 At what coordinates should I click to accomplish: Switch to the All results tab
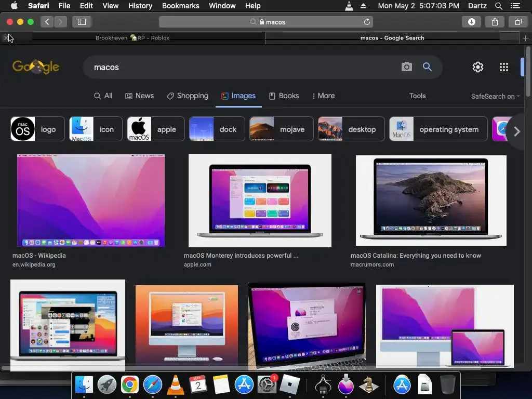point(103,96)
